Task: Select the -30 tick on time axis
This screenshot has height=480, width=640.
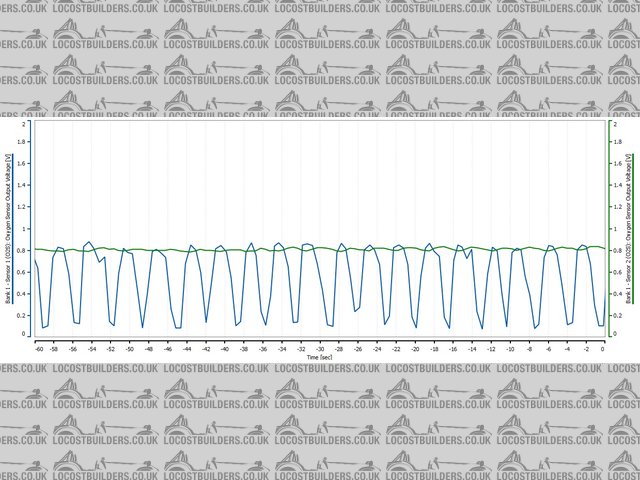Action: pyautogui.click(x=321, y=349)
